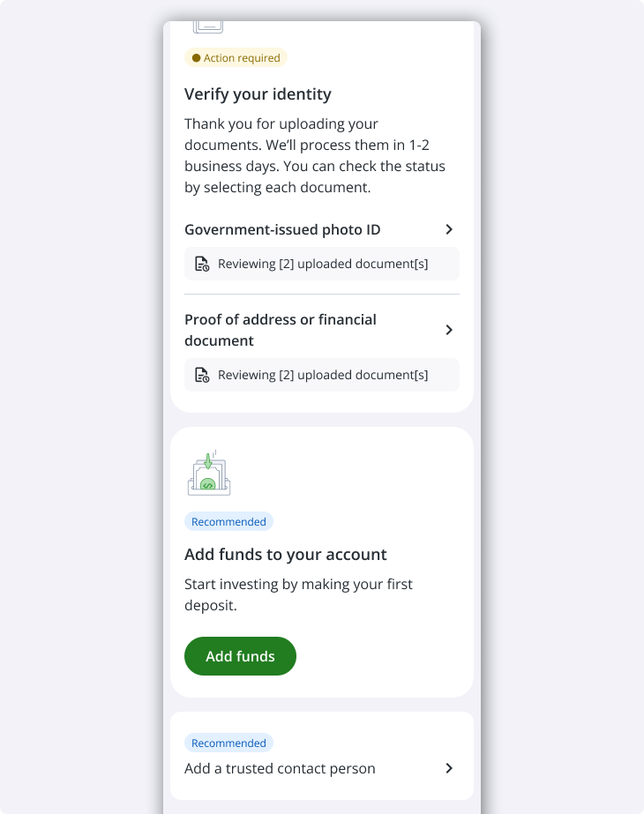The width and height of the screenshot is (644, 814).
Task: Open Government-issued photo ID via its chevron
Action: click(x=449, y=229)
